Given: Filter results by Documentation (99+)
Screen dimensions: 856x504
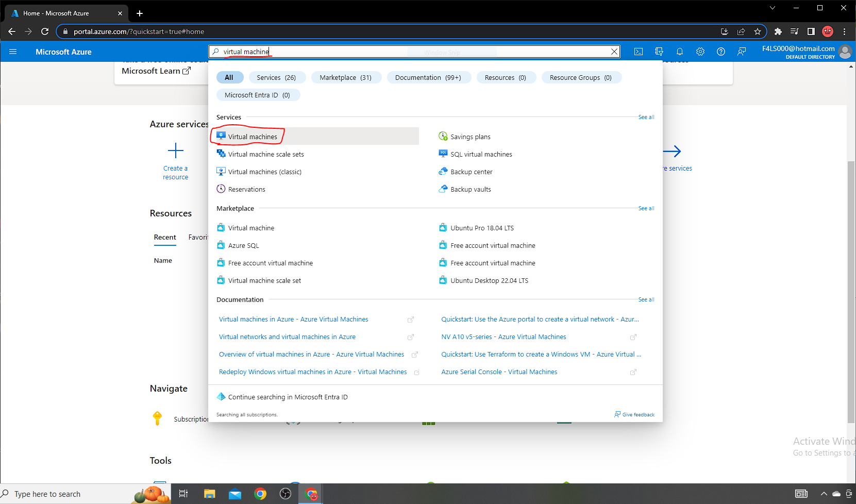Looking at the screenshot, I should click(428, 77).
